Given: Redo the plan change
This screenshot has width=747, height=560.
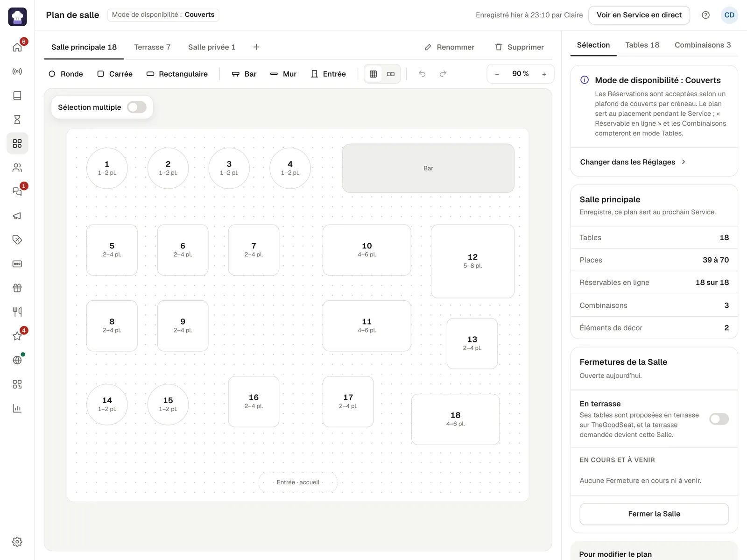Looking at the screenshot, I should [x=443, y=74].
